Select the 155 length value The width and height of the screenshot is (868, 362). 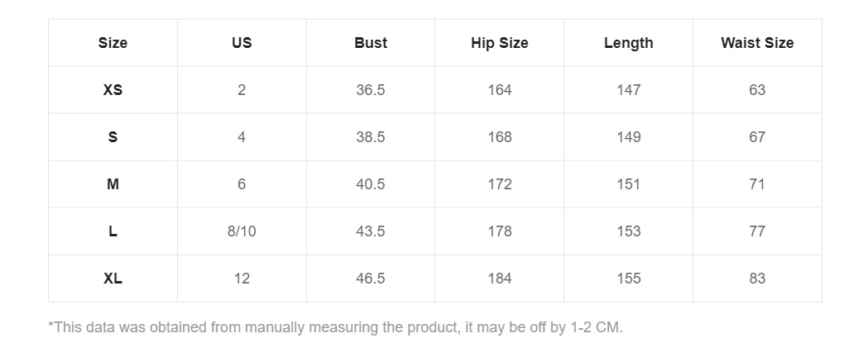click(628, 279)
